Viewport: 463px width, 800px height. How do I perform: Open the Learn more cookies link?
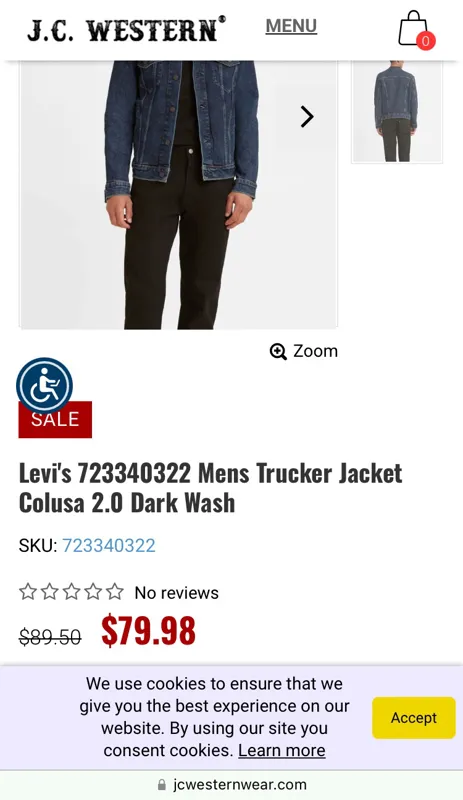(282, 751)
